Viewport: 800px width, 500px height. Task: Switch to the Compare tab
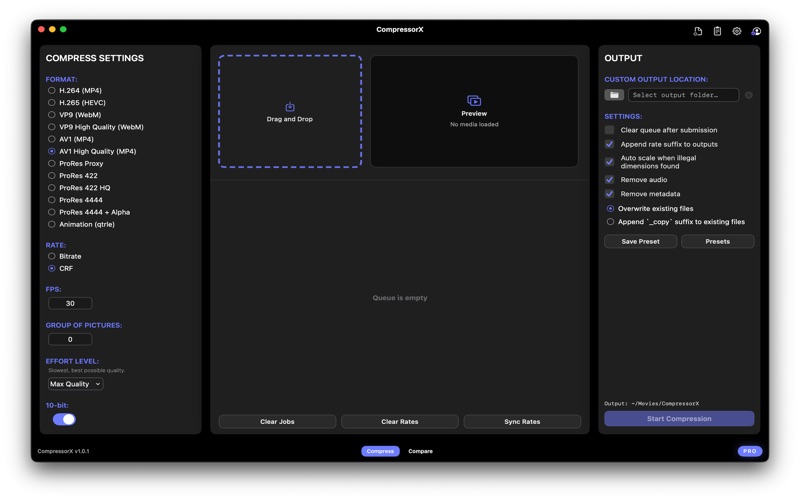pos(420,451)
